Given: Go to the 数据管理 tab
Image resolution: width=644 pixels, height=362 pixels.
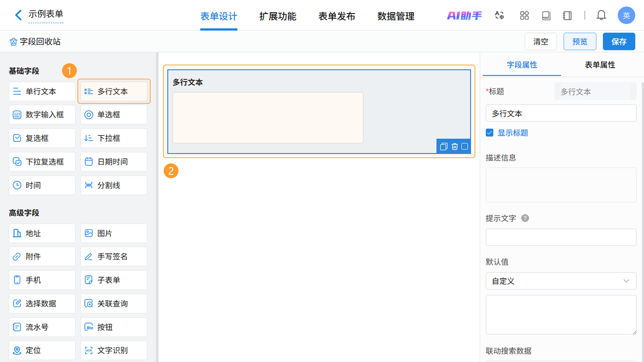Looking at the screenshot, I should click(396, 16).
